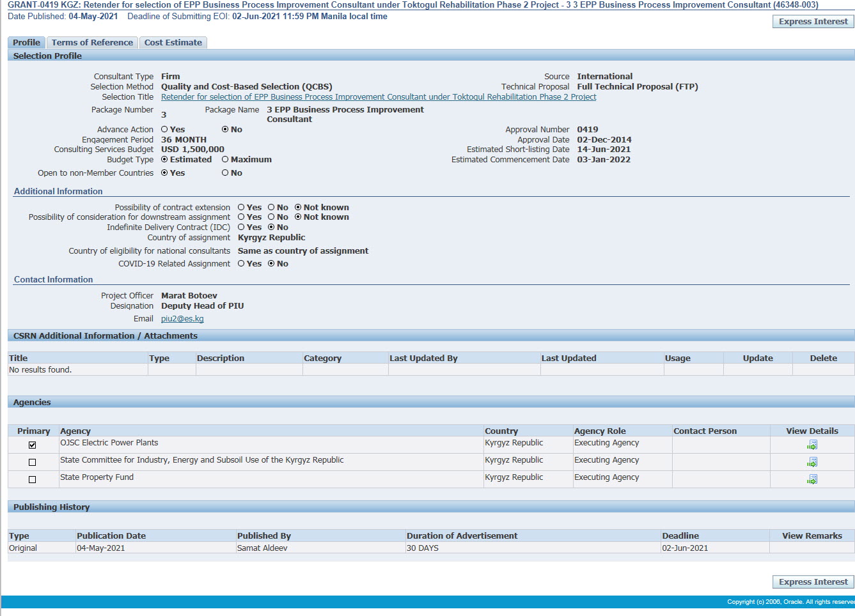
Task: Click the USD 1,500,000 budget value
Action: (x=192, y=149)
